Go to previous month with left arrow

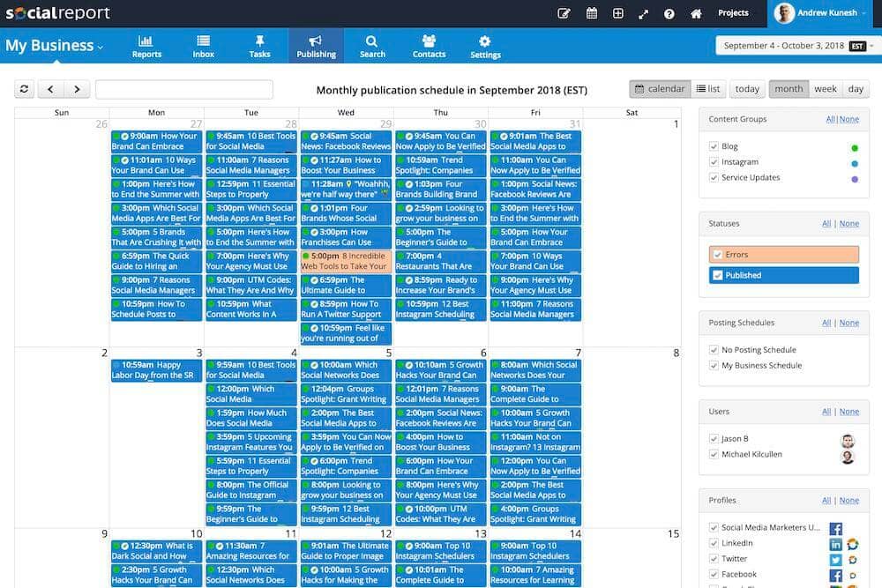coord(50,89)
